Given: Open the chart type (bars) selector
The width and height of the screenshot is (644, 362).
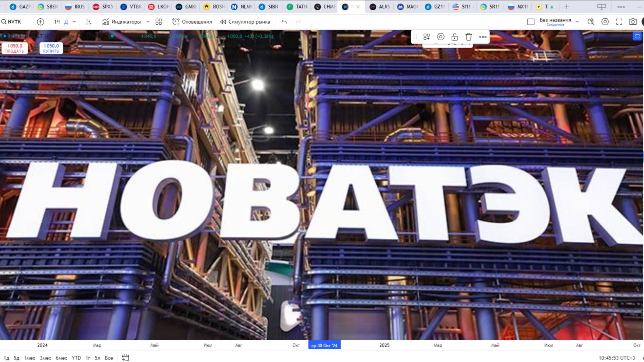Looking at the screenshot, I should pyautogui.click(x=88, y=22).
